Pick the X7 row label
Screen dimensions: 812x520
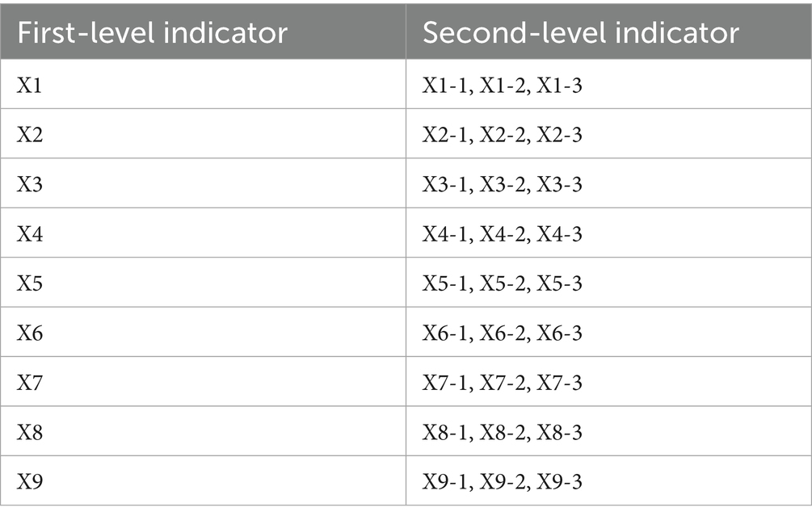click(30, 383)
